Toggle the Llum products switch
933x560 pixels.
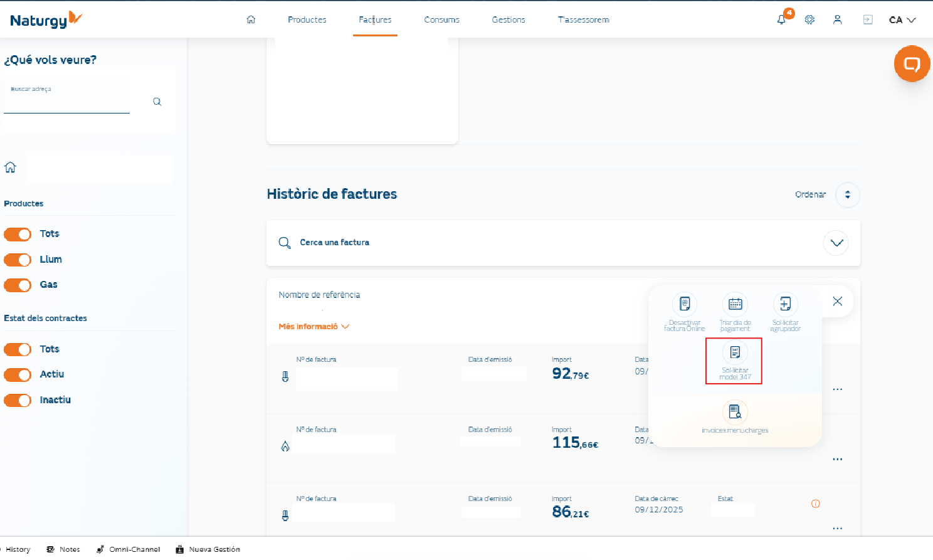pos(18,260)
